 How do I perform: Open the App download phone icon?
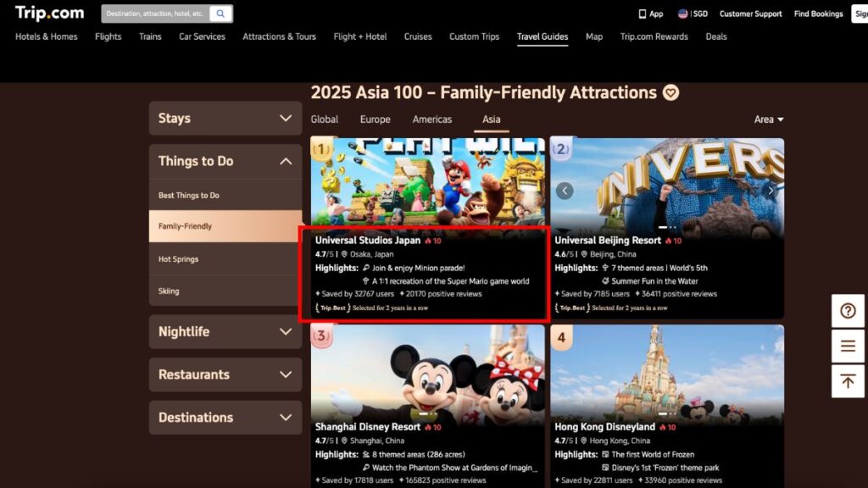point(643,14)
